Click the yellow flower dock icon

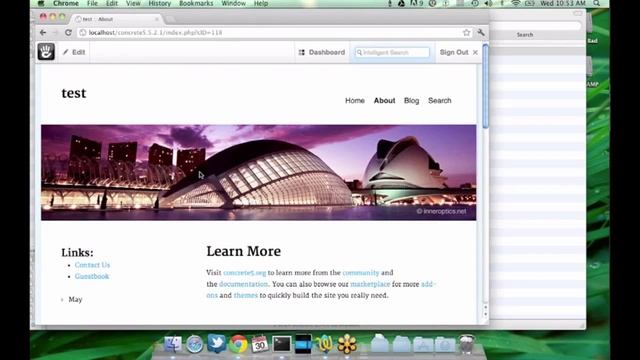tap(347, 344)
